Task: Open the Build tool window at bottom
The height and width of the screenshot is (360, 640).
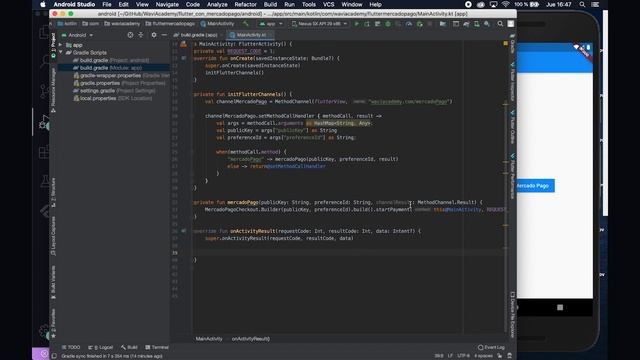Action: [129, 347]
